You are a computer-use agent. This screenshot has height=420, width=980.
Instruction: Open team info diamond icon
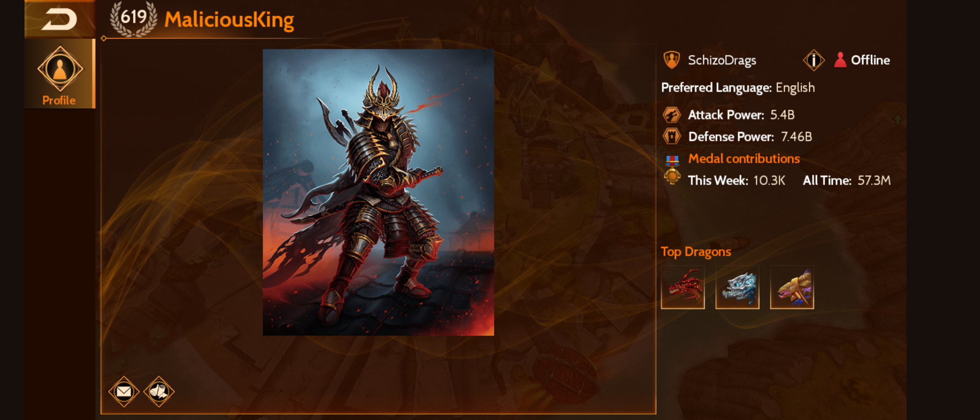pos(813,60)
